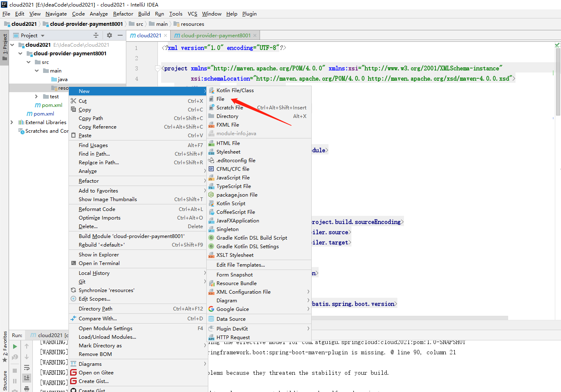Click the Resource Bundle icon
This screenshot has width=561, height=392.
pos(211,283)
